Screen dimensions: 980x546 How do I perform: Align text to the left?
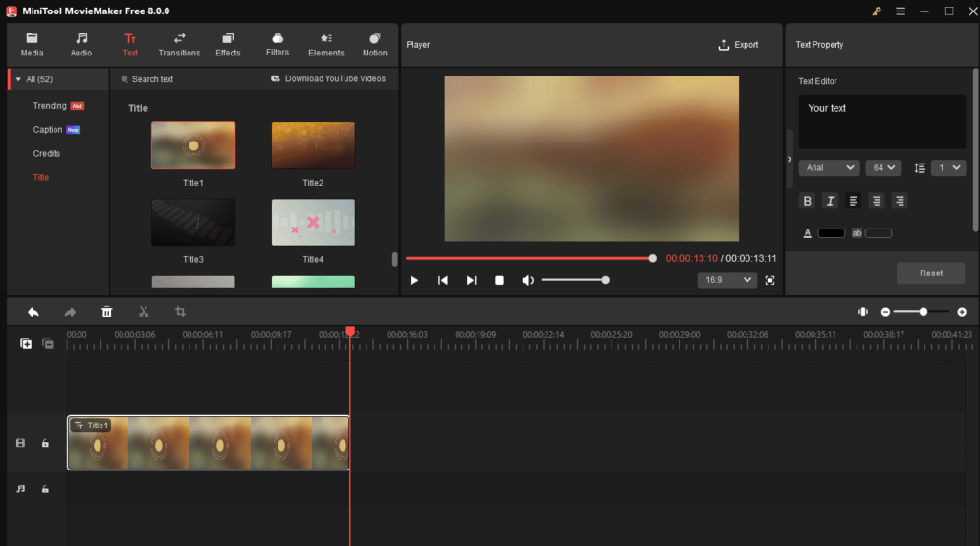(853, 201)
